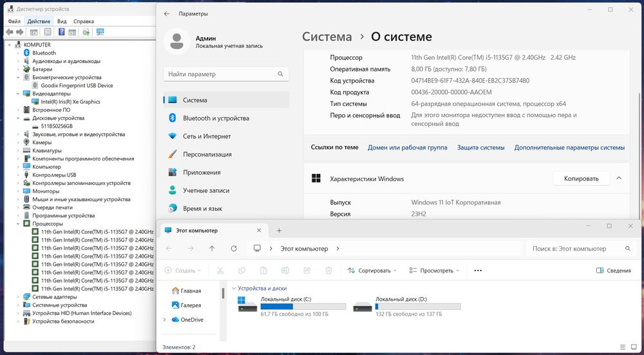Click the blue Help icon in Device Manager toolbar
The image size is (644, 355).
click(62, 32)
